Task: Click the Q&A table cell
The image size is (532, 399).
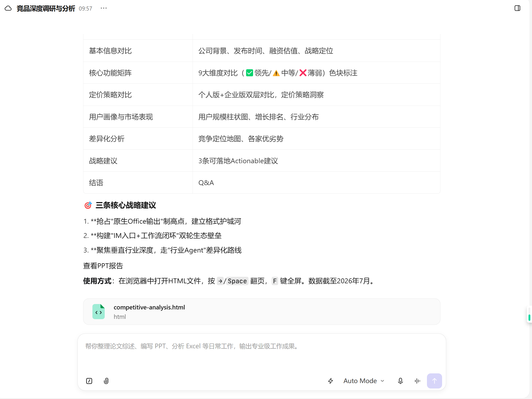Action: tap(316, 183)
